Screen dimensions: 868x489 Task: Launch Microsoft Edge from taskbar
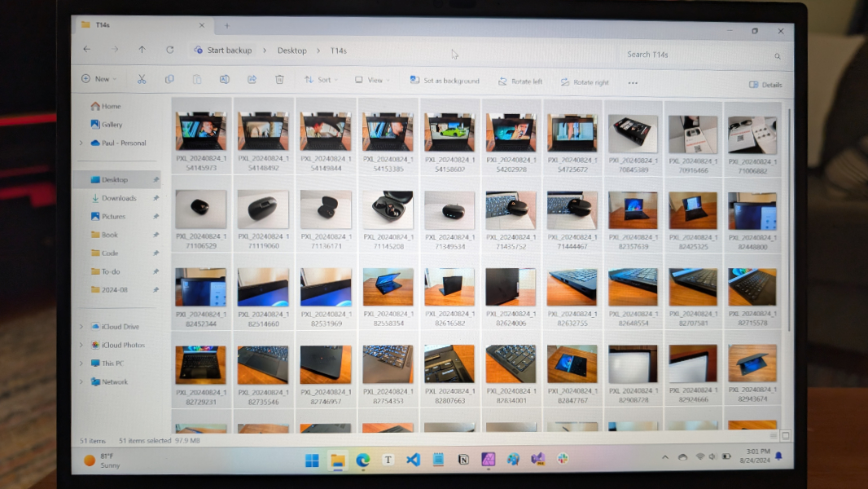362,460
